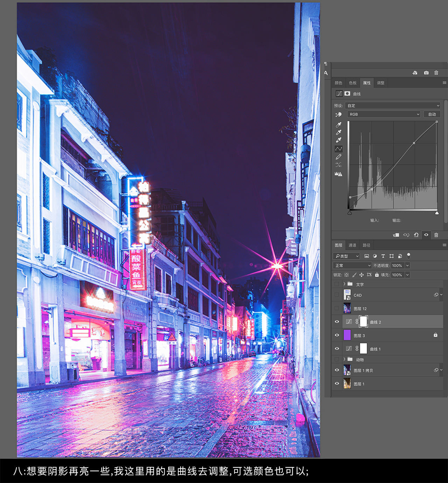The width and height of the screenshot is (448, 483).
Task: Toggle Properties panel layer visibility eye
Action: point(426,235)
